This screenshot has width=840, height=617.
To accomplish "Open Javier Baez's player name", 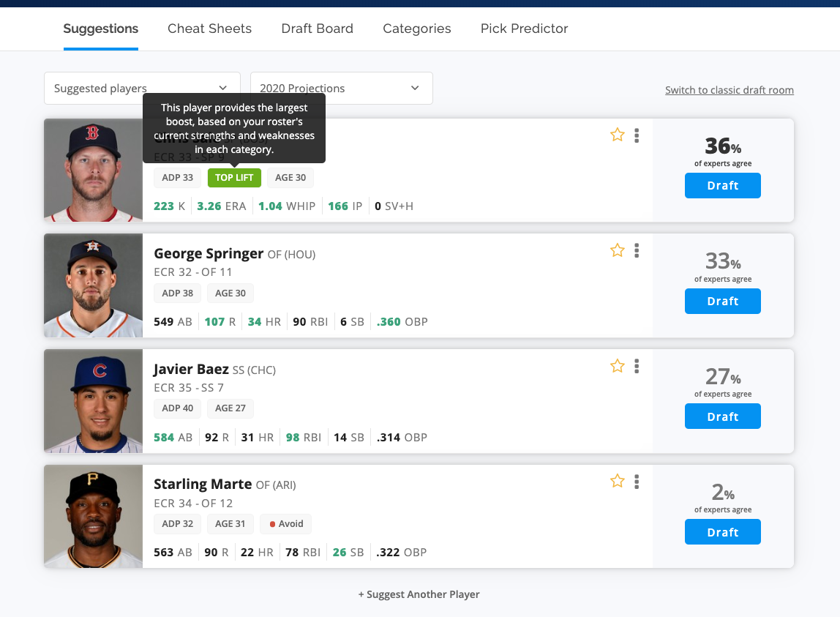I will pyautogui.click(x=191, y=369).
